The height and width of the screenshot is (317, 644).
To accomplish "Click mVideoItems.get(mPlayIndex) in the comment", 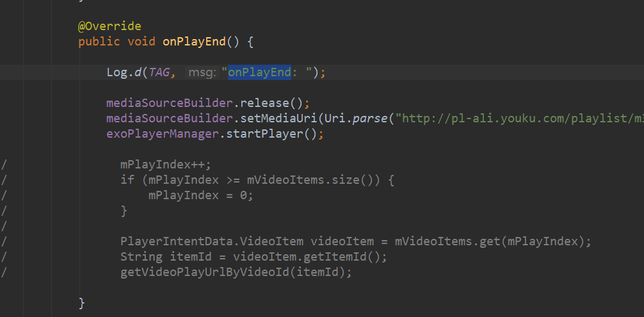I will click(488, 241).
